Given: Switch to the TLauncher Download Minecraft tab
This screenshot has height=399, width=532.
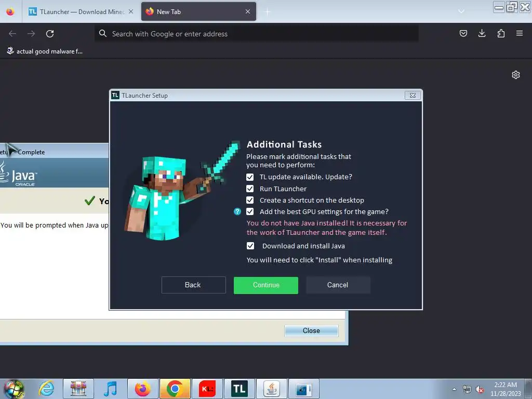Looking at the screenshot, I should [x=82, y=12].
